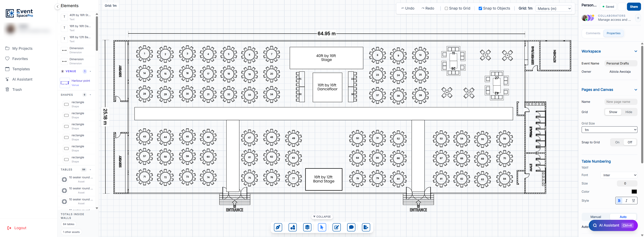
Task: Collapse the Elements panel with back chevron
Action: coord(57,7)
